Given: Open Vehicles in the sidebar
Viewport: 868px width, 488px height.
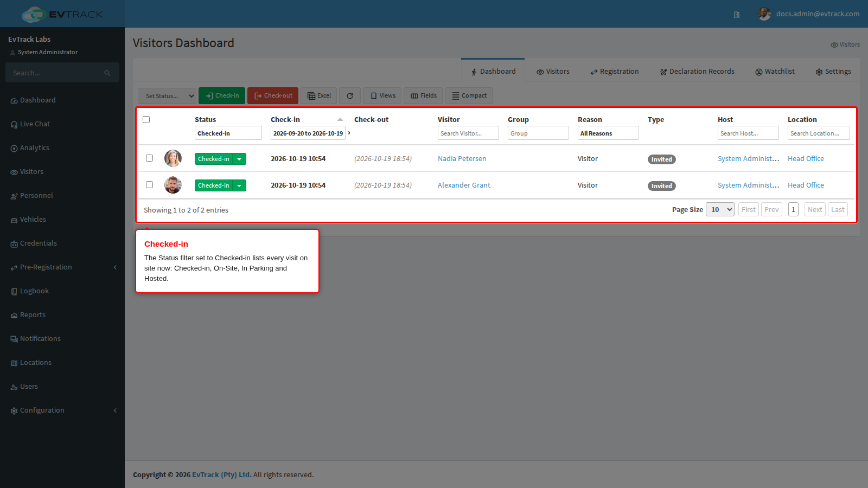Looking at the screenshot, I should [x=33, y=220].
